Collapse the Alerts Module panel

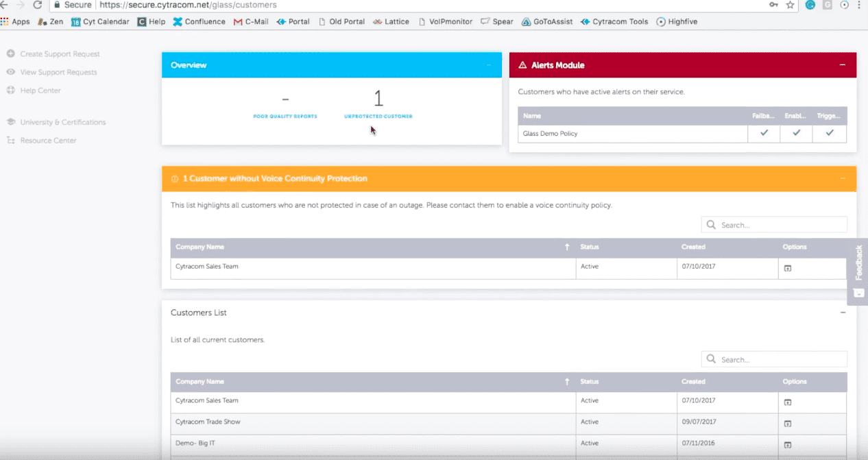[x=843, y=65]
